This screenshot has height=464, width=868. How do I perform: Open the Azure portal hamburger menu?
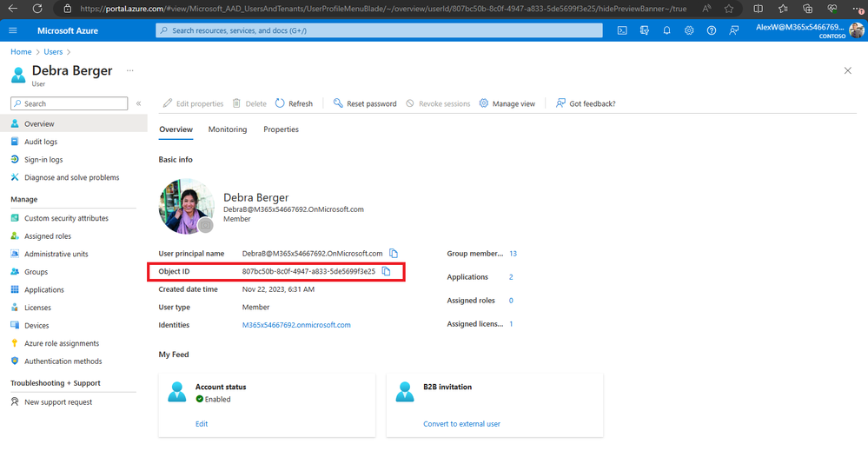pyautogui.click(x=13, y=30)
